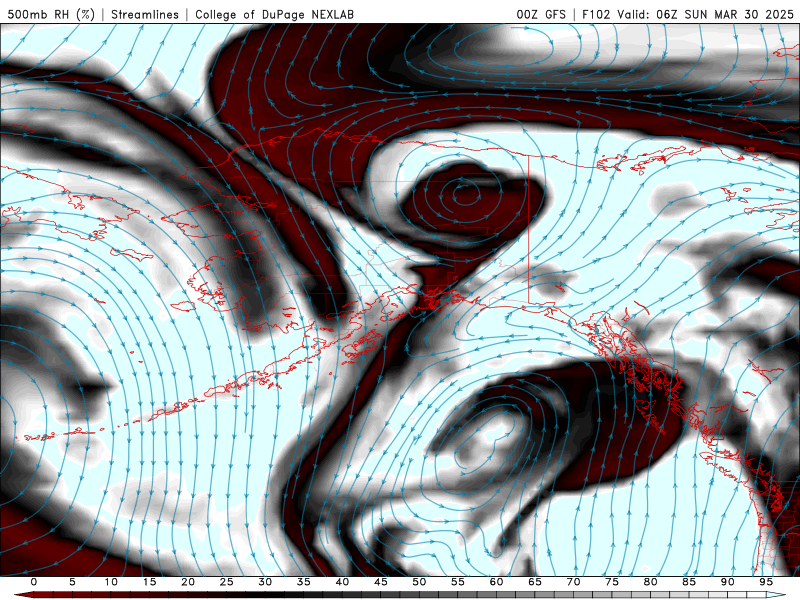Click the color bar label '30'

click(x=265, y=582)
